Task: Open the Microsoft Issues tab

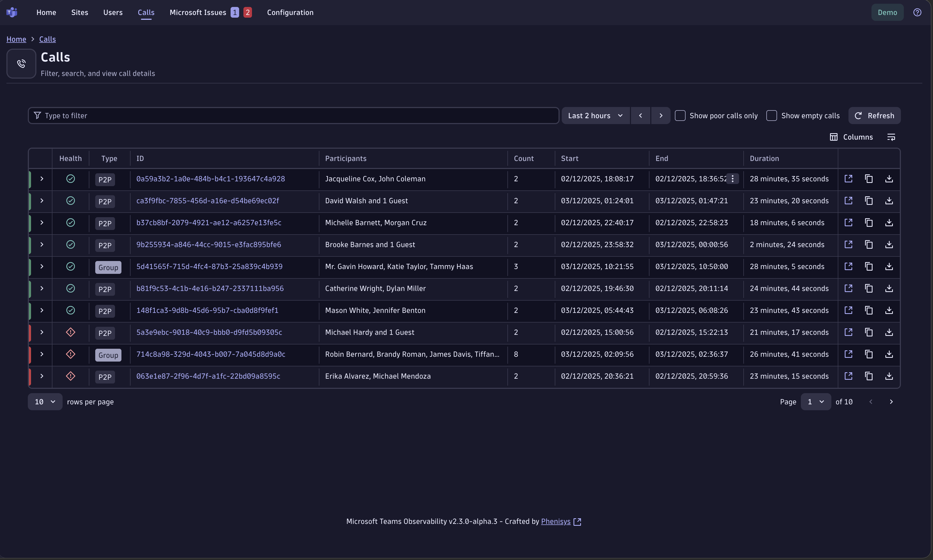Action: [x=197, y=12]
